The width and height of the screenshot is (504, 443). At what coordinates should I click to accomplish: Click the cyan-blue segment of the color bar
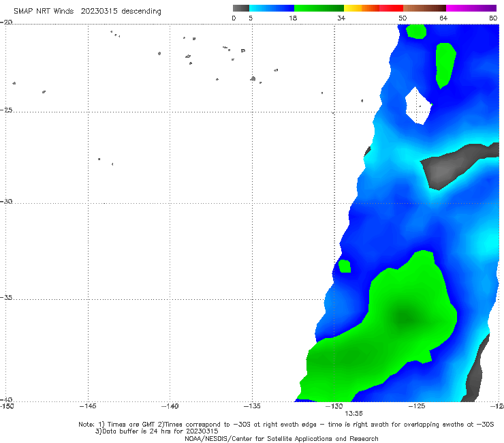(272, 8)
